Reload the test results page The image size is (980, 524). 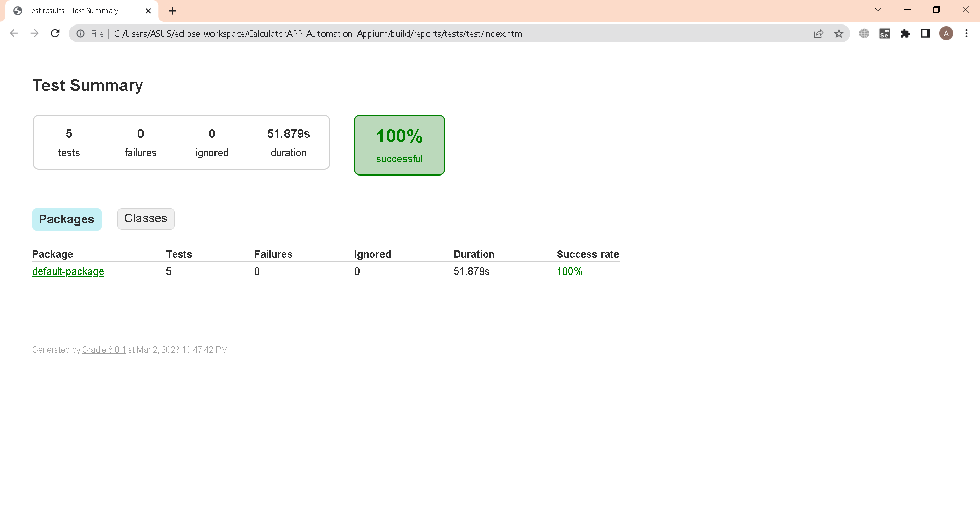pyautogui.click(x=55, y=33)
